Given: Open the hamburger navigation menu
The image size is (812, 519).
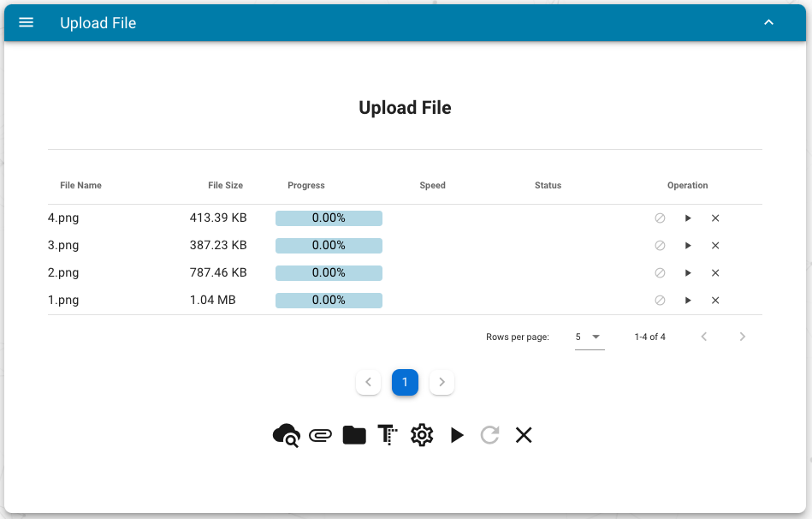Looking at the screenshot, I should click(x=26, y=22).
